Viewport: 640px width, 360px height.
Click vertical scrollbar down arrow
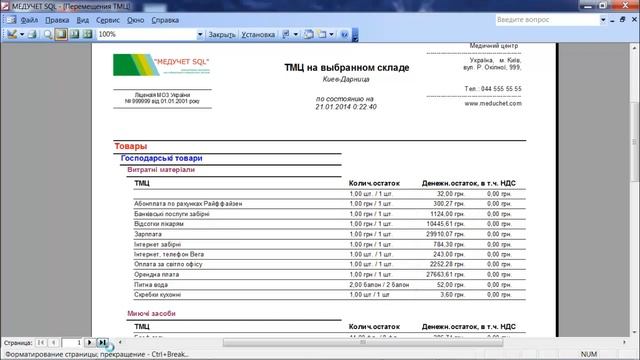coord(635,332)
